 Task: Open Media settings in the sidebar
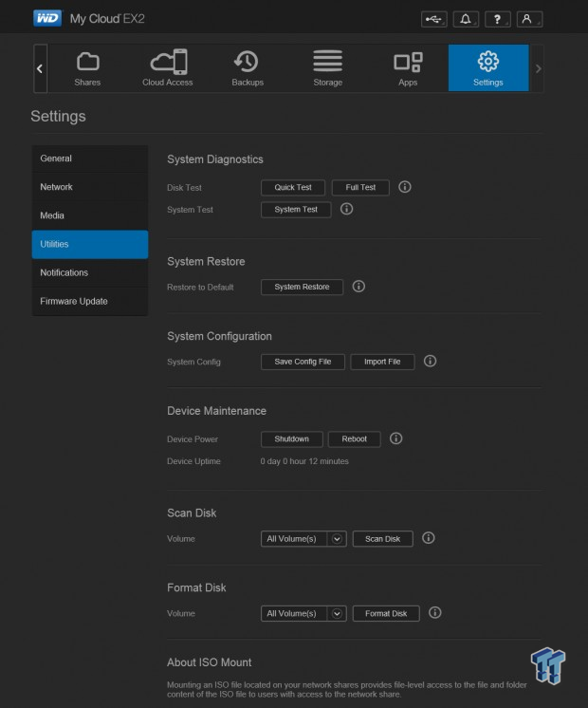(x=90, y=215)
